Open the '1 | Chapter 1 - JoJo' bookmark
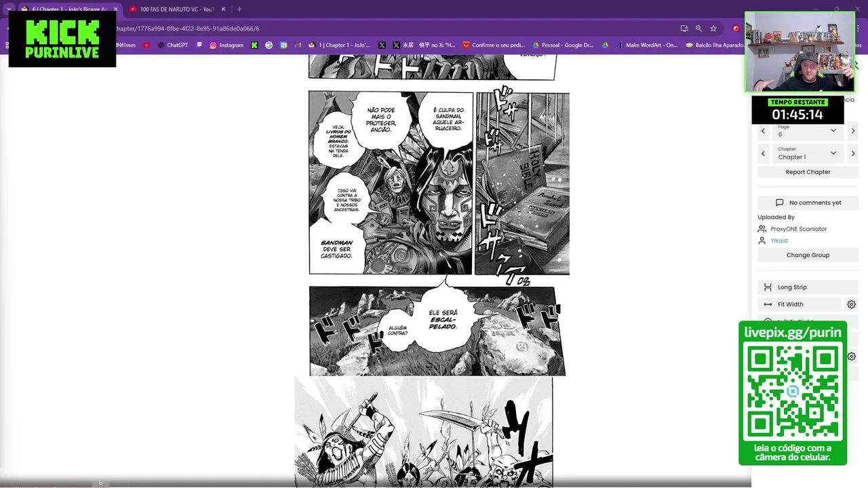 340,45
